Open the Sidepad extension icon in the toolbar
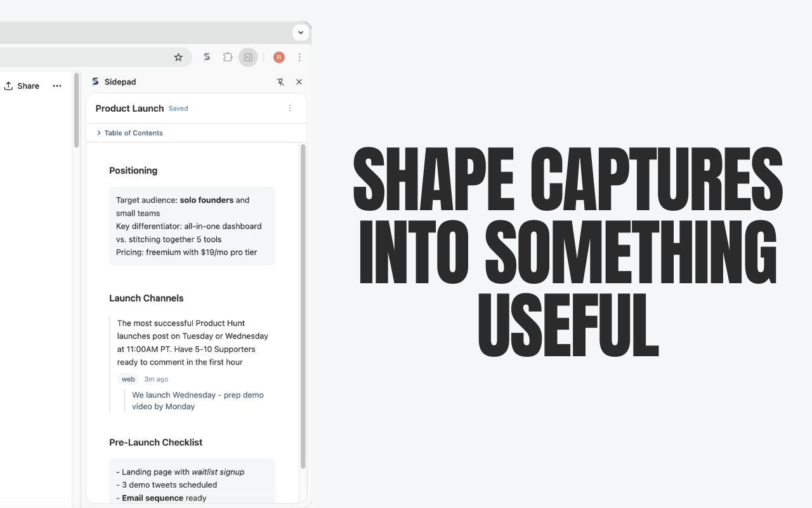Viewport: 812px width, 508px height. [207, 57]
